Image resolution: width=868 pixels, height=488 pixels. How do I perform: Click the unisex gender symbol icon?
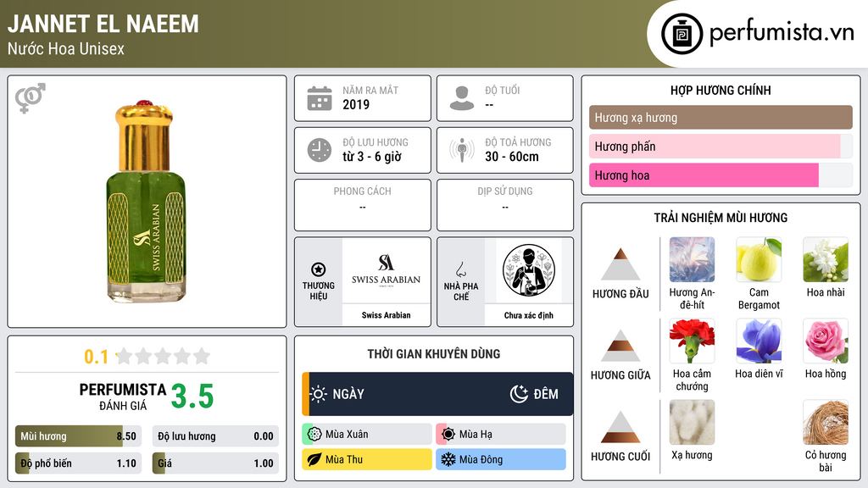[31, 98]
